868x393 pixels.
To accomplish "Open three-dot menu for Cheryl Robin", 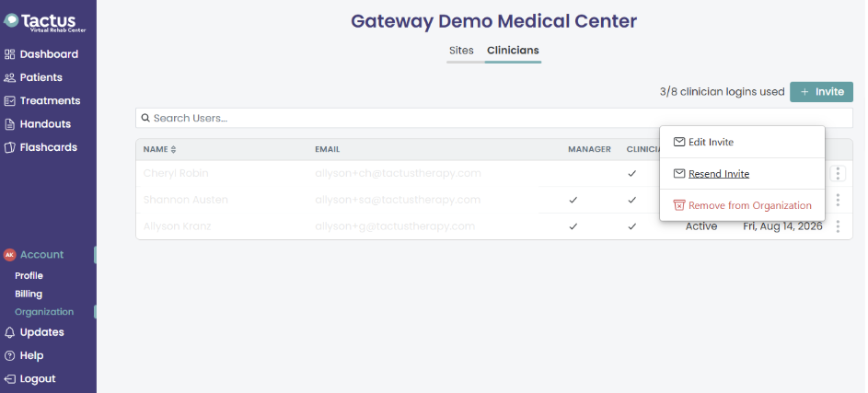I will coord(838,173).
